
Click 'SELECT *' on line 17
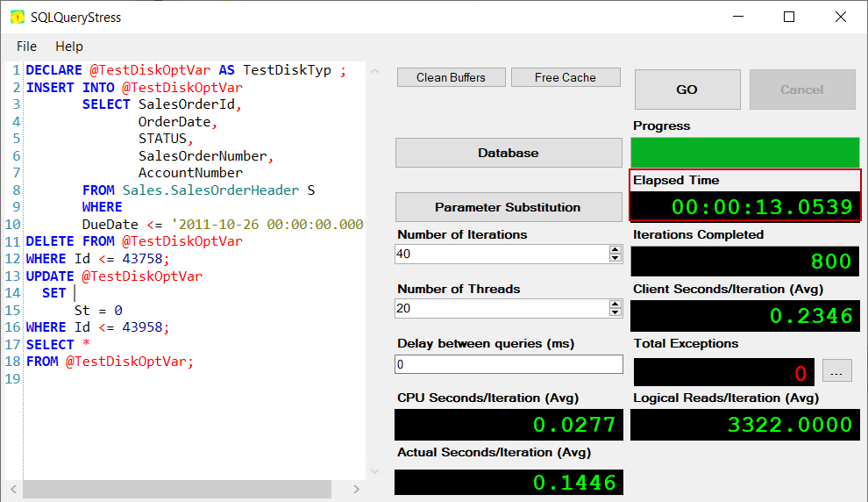[58, 345]
